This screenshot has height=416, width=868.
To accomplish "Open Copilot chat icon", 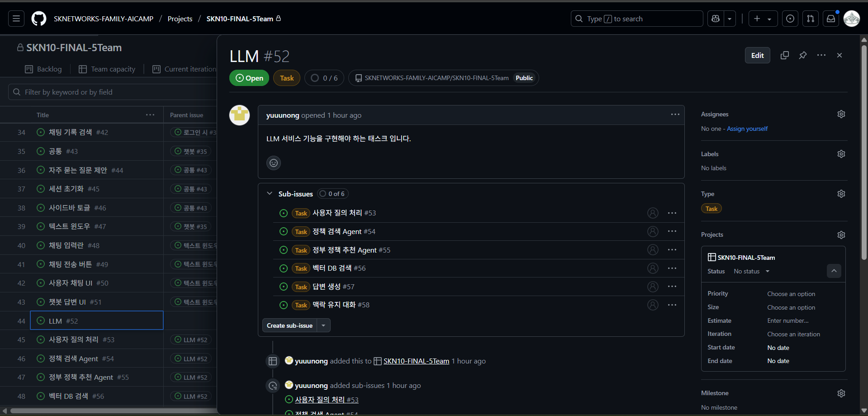I will point(716,19).
